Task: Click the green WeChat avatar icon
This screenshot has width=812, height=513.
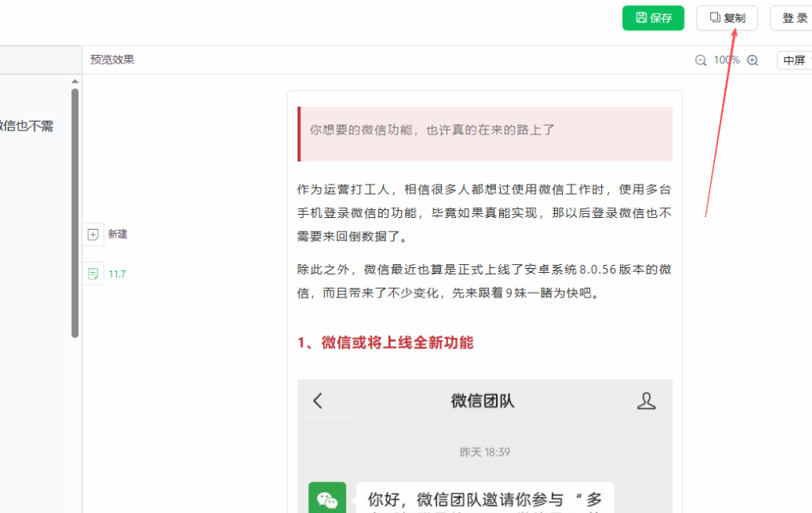Action: pyautogui.click(x=327, y=499)
